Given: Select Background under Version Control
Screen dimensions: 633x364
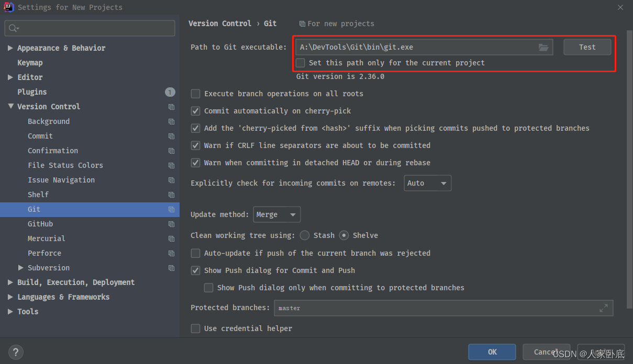Looking at the screenshot, I should pos(49,121).
